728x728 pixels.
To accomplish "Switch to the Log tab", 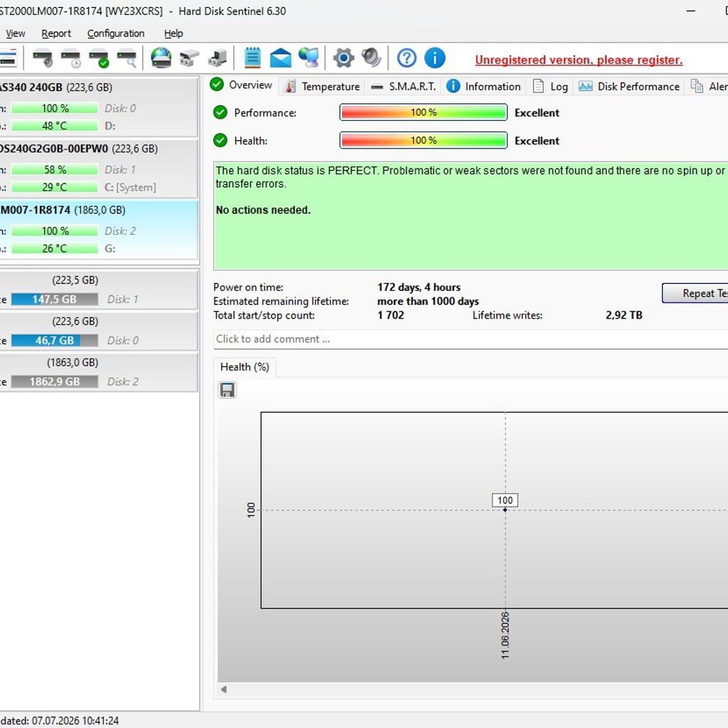I will pos(551,86).
